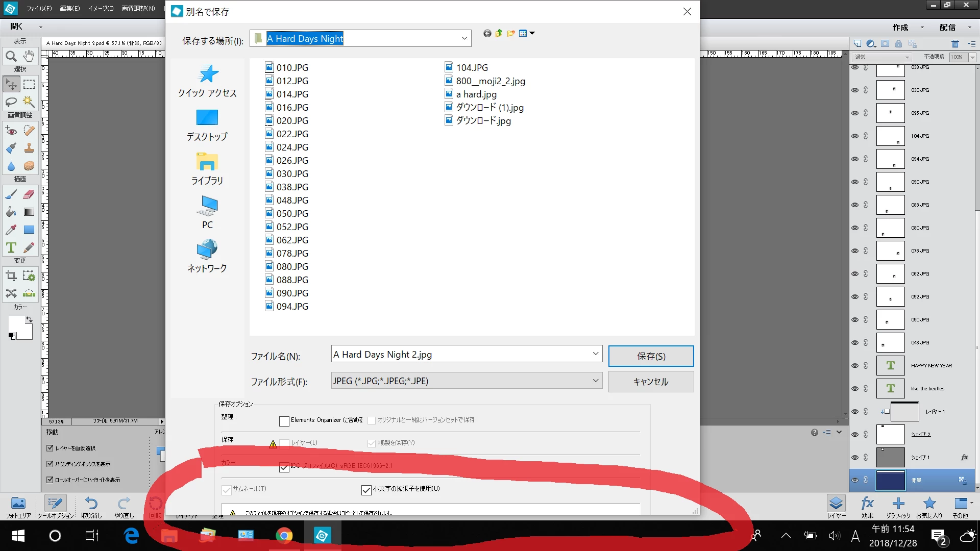Expand the file name history dropdown
980x551 pixels.
click(x=595, y=354)
